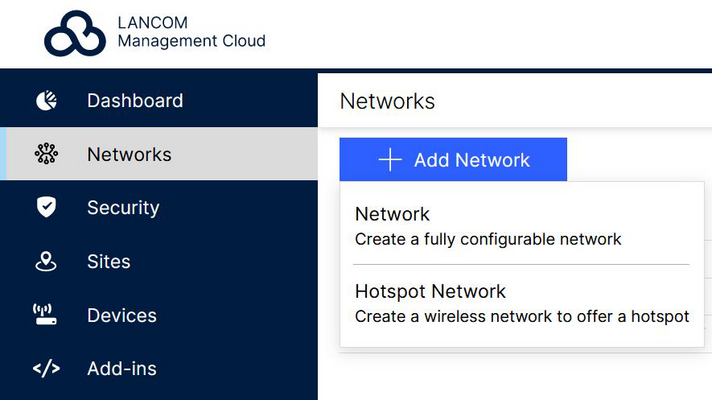712x400 pixels.
Task: Go to the Security section
Action: [x=123, y=208]
